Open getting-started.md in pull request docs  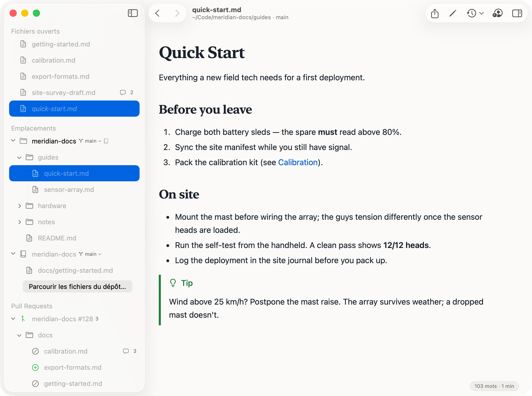74,384
